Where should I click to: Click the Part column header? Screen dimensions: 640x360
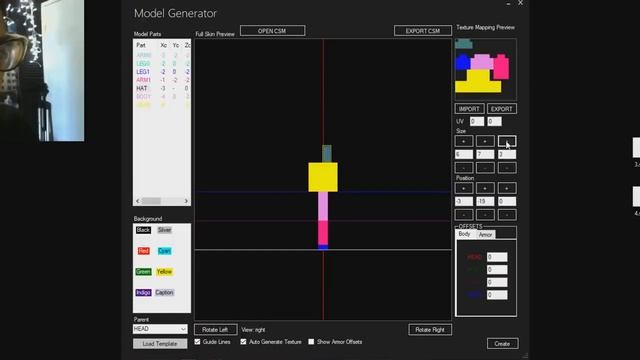(x=141, y=45)
